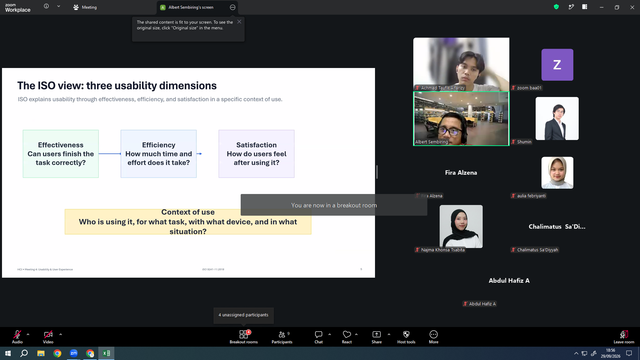Image resolution: width=640 pixels, height=360 pixels.
Task: Open the Share options arrow
Action: pos(389,334)
